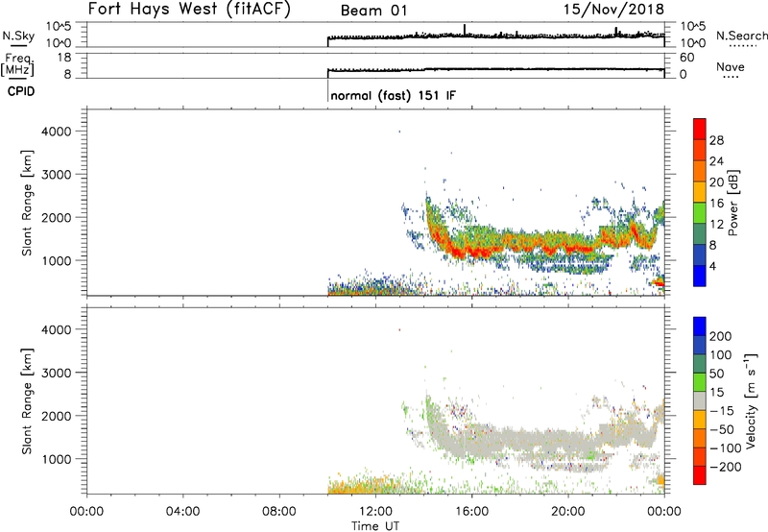Click the "28" label on power color bar
Screen dimensions: 768x532
(x=716, y=140)
